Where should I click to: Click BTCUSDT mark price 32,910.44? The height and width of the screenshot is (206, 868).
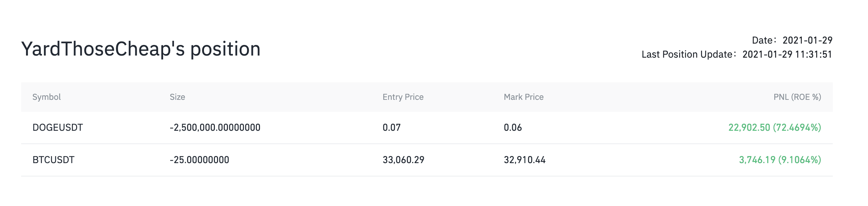point(525,160)
